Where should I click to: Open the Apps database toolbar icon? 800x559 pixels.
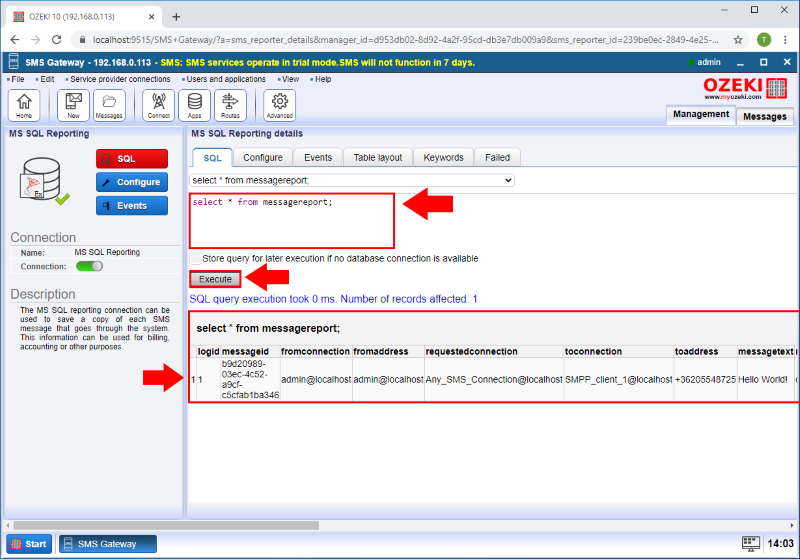point(194,106)
